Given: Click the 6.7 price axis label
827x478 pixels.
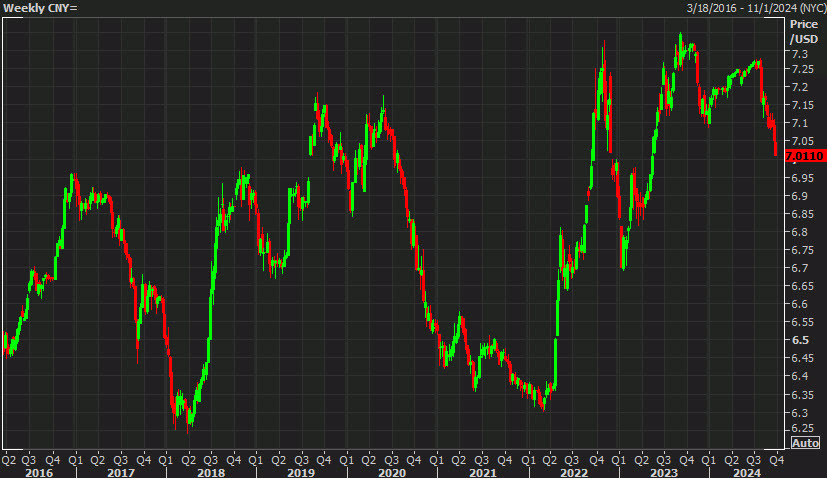Looking at the screenshot, I should coord(800,268).
